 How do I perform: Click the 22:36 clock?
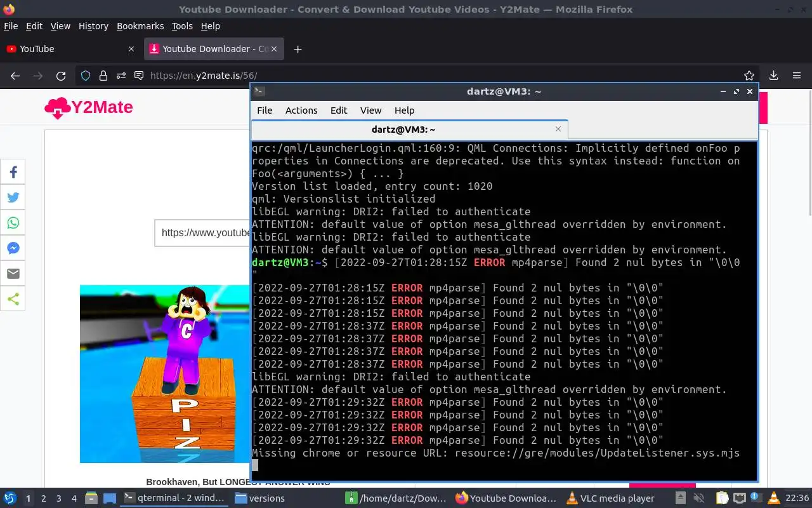coord(797,498)
